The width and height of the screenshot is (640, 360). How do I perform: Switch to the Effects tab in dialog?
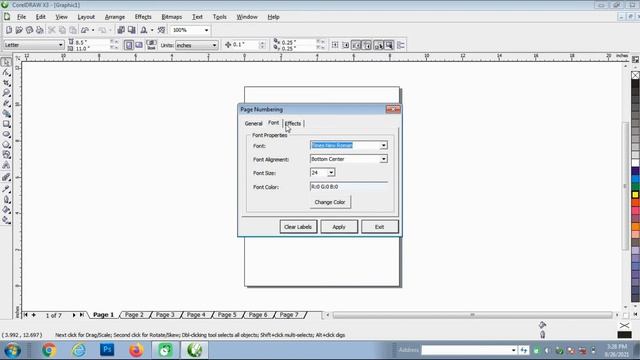pyautogui.click(x=293, y=123)
